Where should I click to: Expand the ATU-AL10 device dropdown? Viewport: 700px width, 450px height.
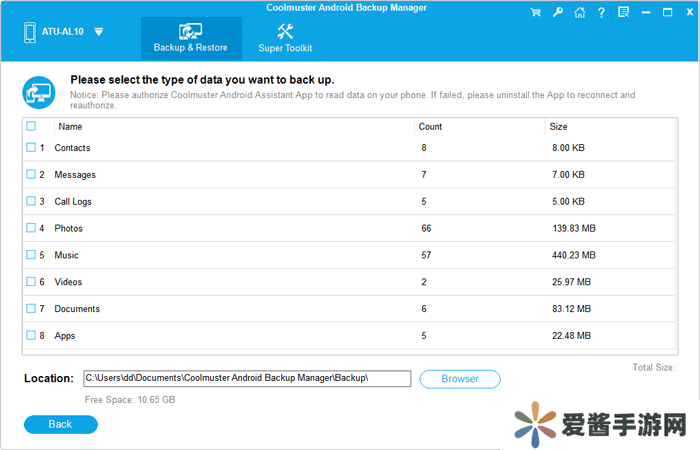[x=98, y=32]
